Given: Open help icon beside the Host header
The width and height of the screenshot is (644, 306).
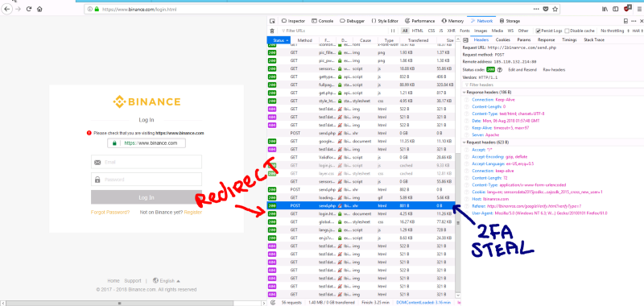Looking at the screenshot, I should [467, 199].
